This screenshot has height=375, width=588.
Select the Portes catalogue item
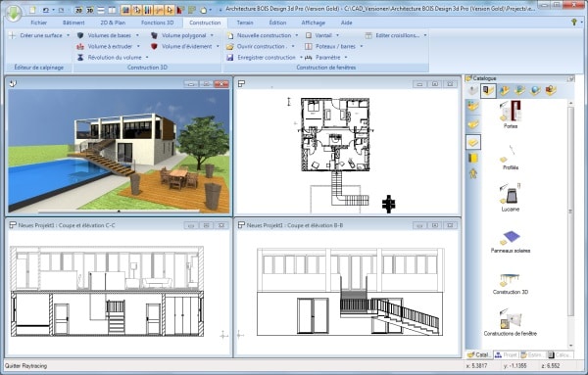click(x=511, y=115)
